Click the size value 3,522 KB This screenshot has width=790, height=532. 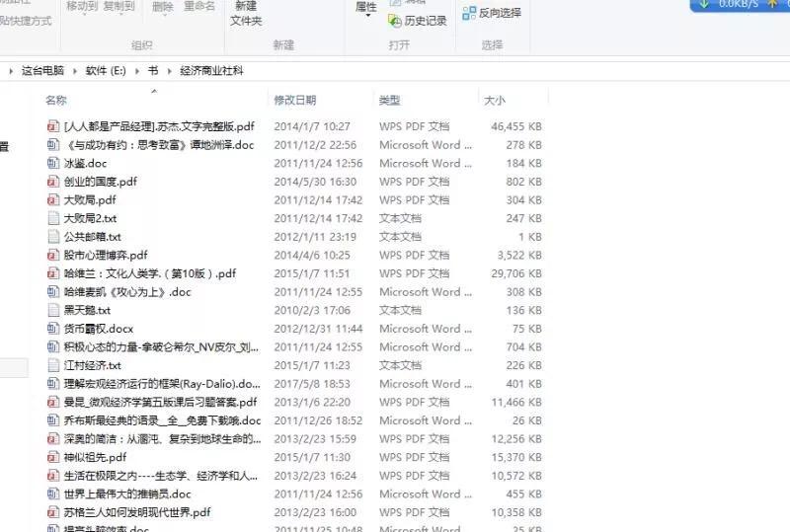(x=519, y=255)
